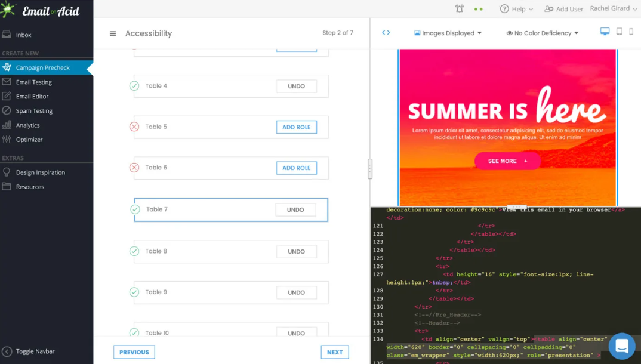Image resolution: width=641 pixels, height=364 pixels.
Task: Open Spam Testing icon
Action: click(7, 110)
